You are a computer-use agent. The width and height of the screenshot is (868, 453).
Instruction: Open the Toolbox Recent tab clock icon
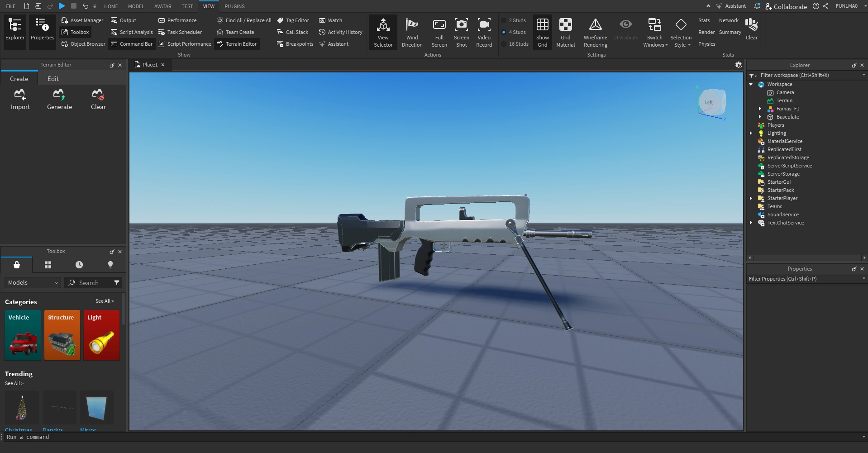(x=79, y=265)
